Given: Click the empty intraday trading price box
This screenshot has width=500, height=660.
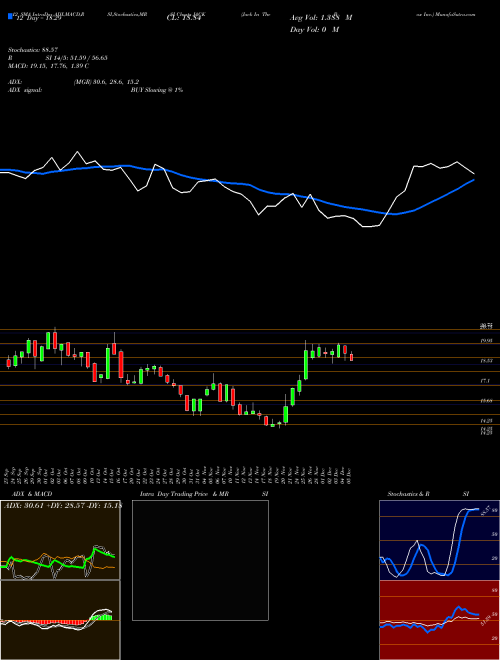Looking at the screenshot, I should (x=200, y=560).
